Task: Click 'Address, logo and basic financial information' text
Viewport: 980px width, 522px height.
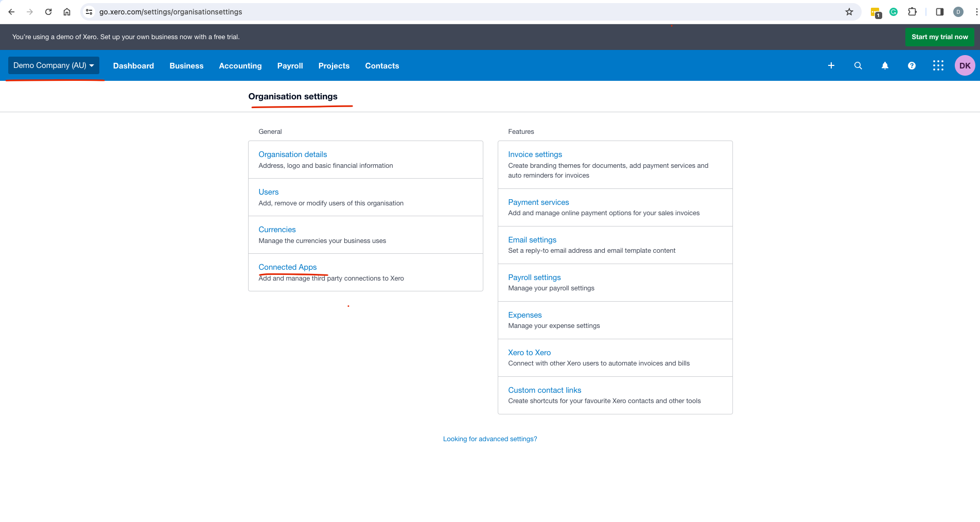Action: (x=325, y=166)
